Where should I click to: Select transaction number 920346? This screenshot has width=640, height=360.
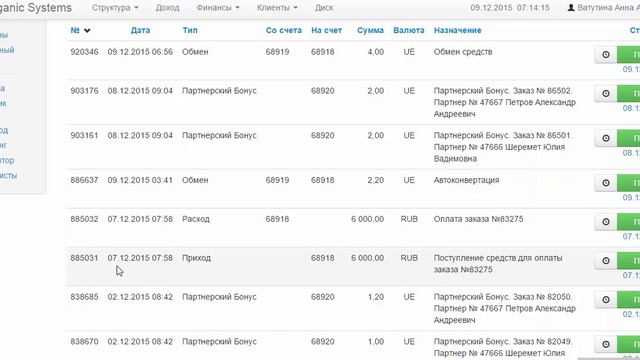tap(84, 52)
